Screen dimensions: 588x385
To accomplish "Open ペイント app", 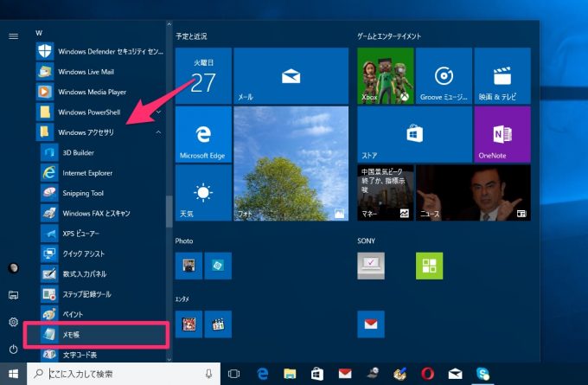I will point(102,314).
